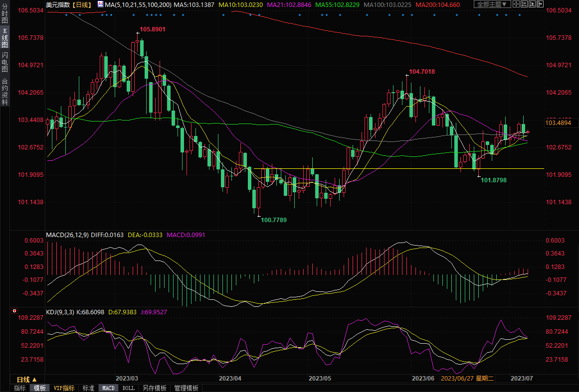Expand the 日线 period selector

(27, 380)
